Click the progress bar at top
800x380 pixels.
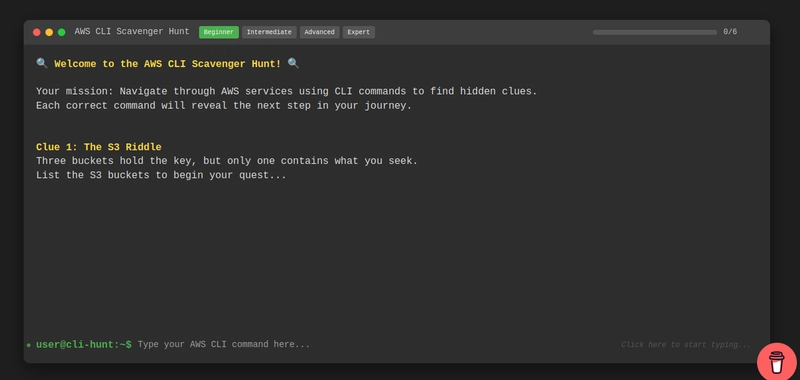(x=655, y=32)
